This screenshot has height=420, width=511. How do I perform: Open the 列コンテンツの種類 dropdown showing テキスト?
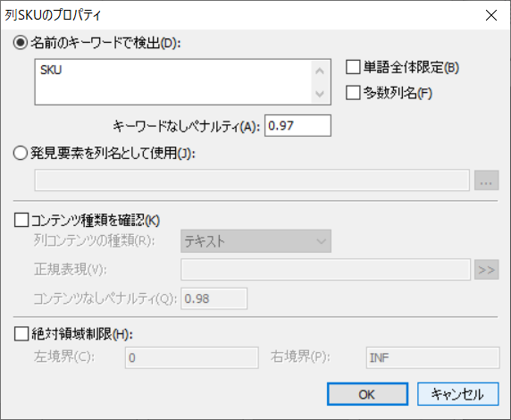point(255,241)
